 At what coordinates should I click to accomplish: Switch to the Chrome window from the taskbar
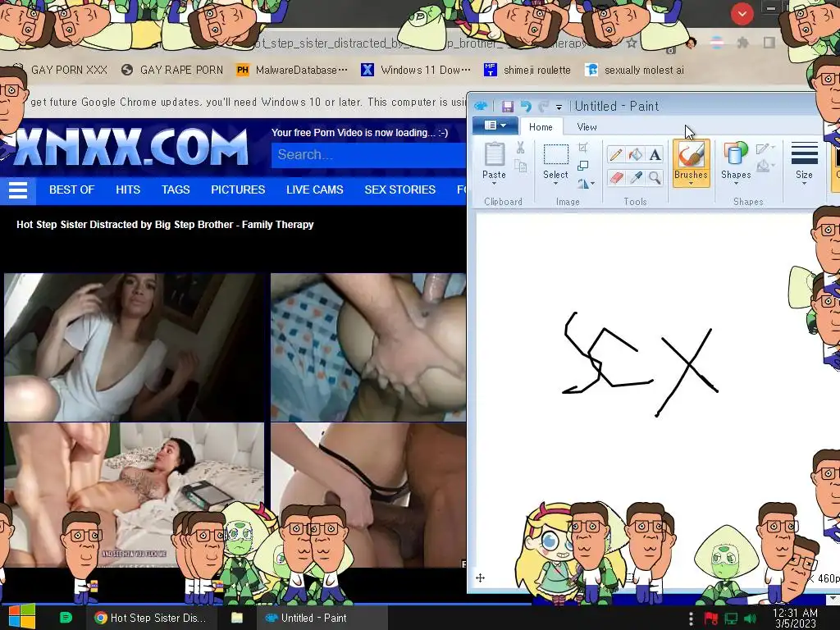(x=151, y=619)
